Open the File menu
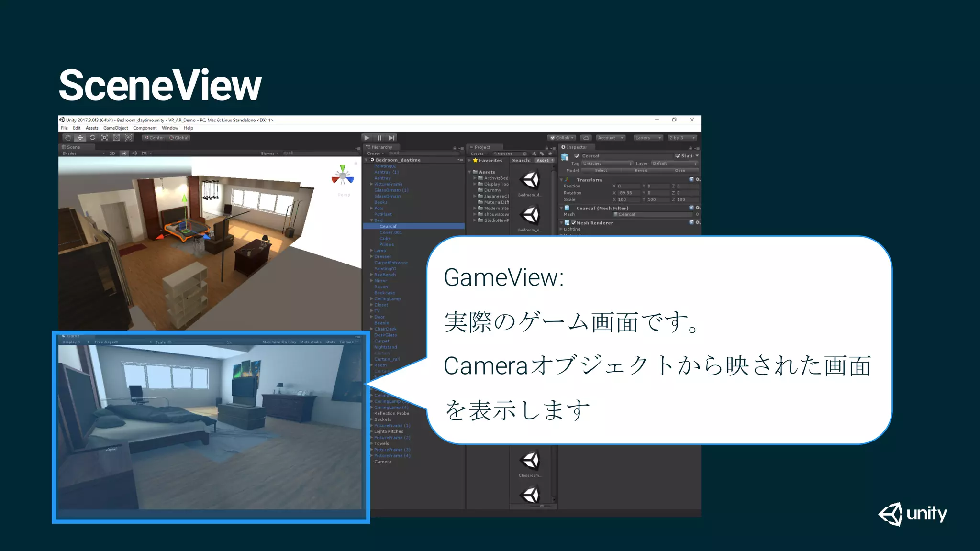This screenshot has height=551, width=980. pyautogui.click(x=64, y=128)
